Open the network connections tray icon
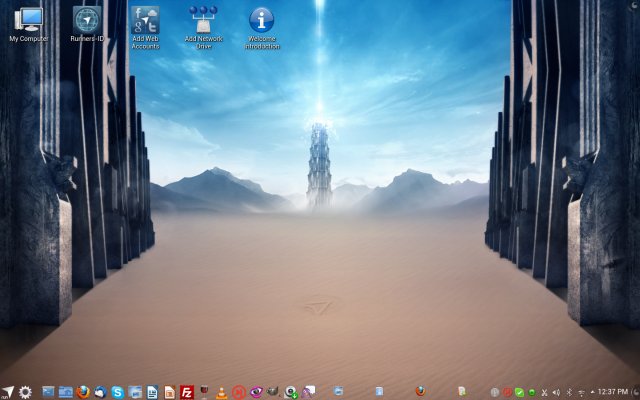Viewport: 640px width, 400px height. pos(581,393)
